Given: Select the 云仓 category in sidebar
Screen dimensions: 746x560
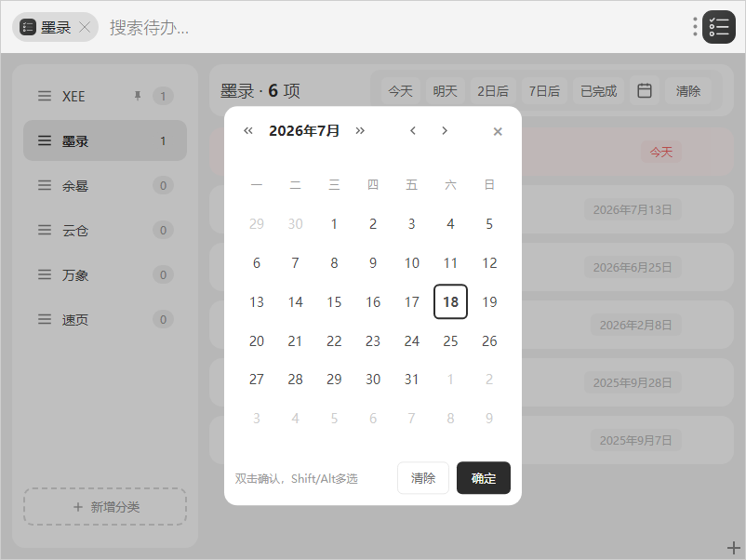Looking at the screenshot, I should coord(105,231).
